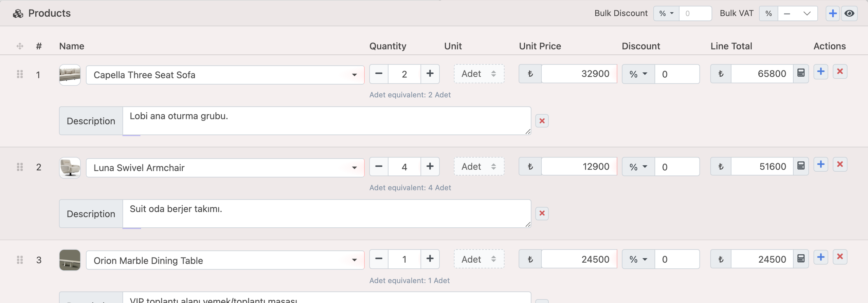Increase quantity of Capella Three Seat Sofa

430,74
